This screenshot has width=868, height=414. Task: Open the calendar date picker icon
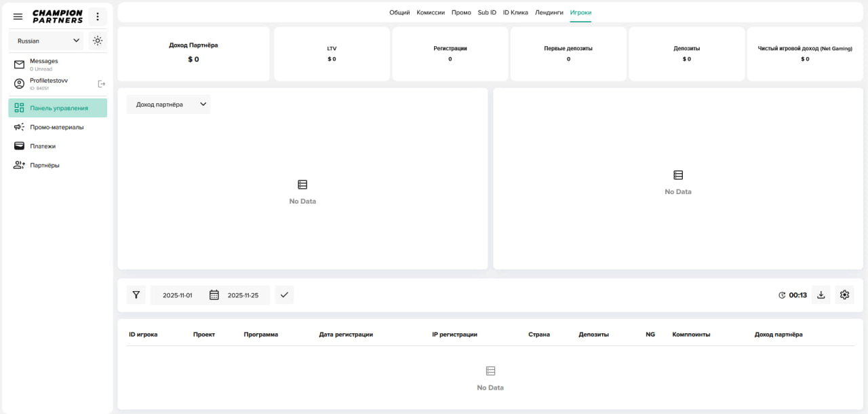click(x=214, y=295)
